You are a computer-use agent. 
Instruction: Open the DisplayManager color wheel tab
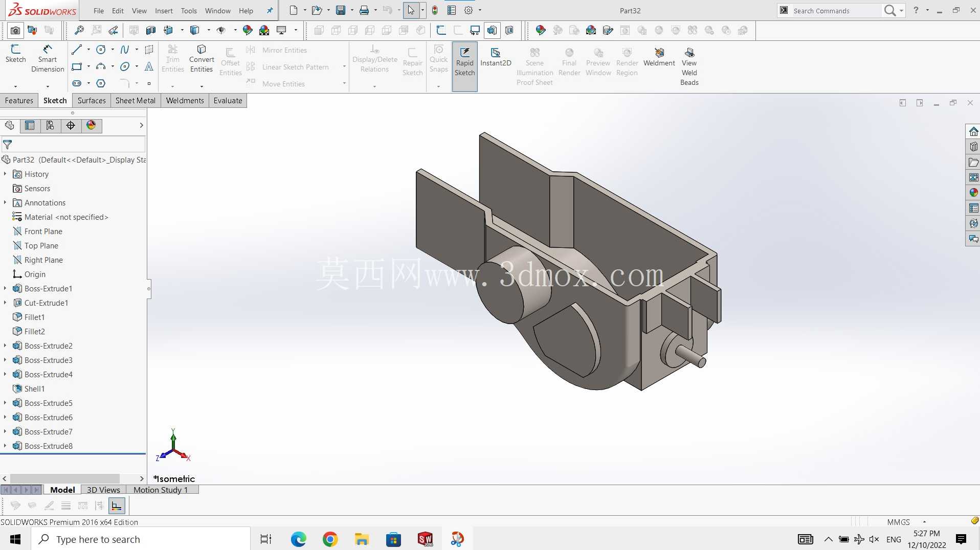(x=91, y=125)
